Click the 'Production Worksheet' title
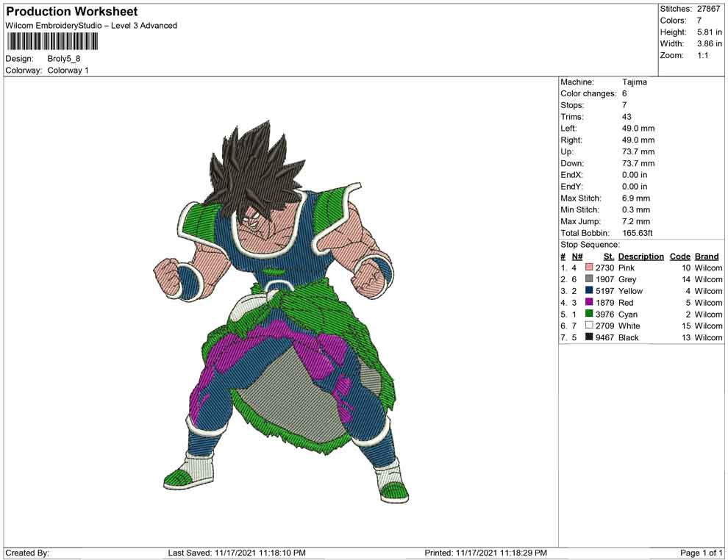 [72, 12]
